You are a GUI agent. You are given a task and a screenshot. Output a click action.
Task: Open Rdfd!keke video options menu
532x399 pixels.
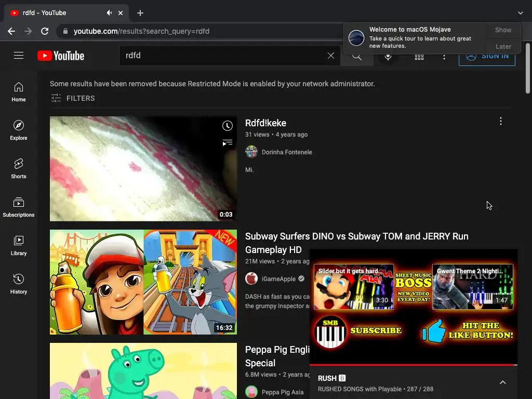click(500, 121)
